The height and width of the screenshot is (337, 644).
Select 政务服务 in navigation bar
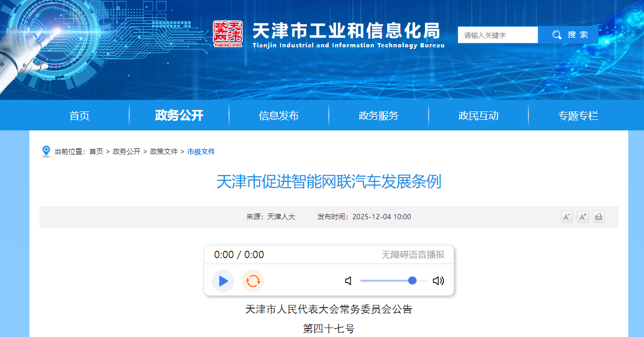tap(378, 116)
